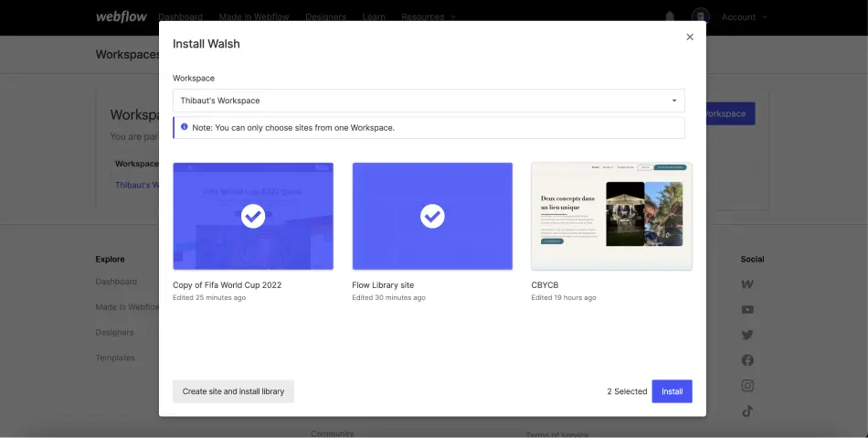Open Dashboard in the top navigation

click(x=181, y=17)
